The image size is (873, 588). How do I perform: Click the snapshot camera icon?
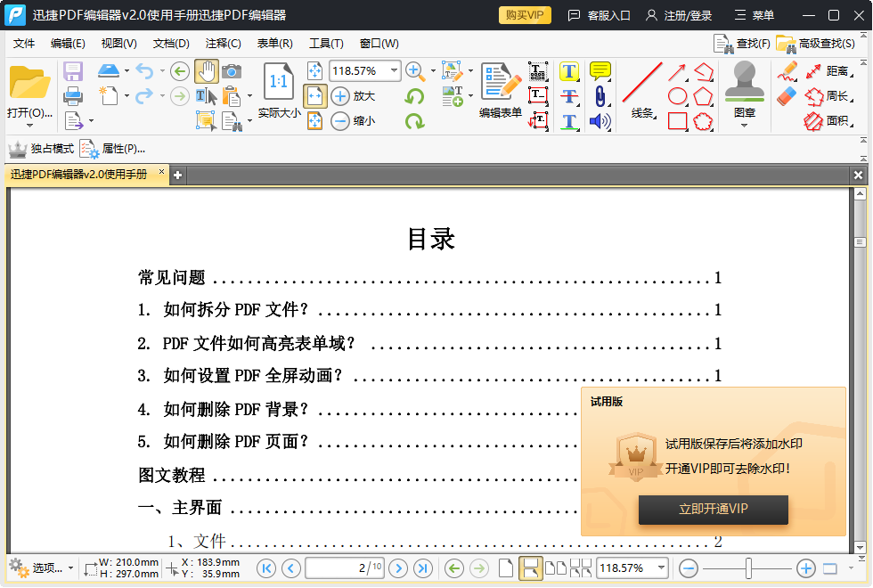(231, 72)
